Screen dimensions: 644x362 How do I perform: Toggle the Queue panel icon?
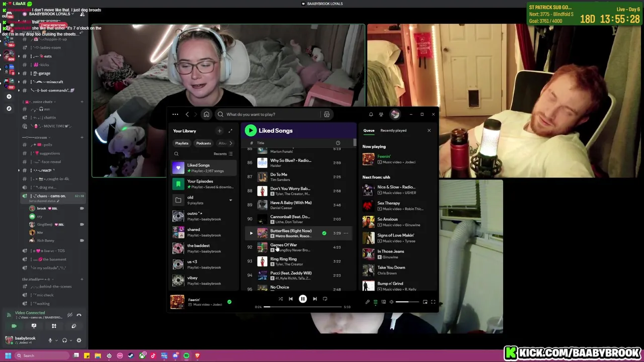pyautogui.click(x=375, y=302)
